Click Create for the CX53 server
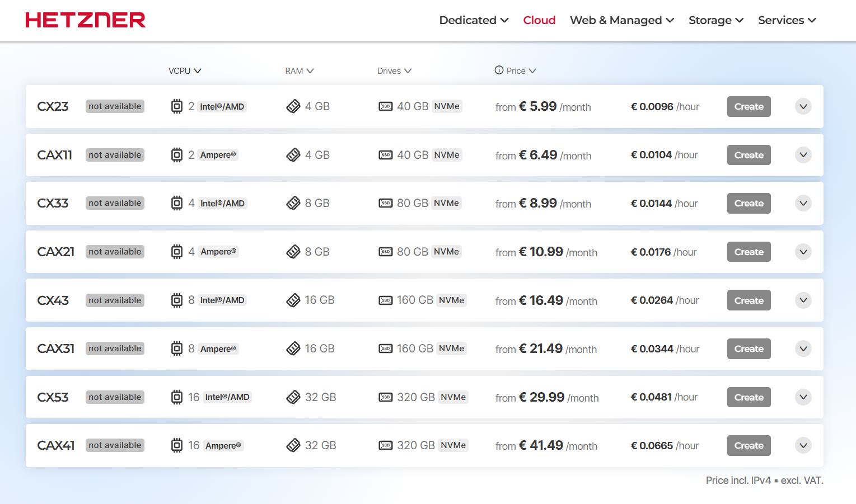This screenshot has width=856, height=504. 749,397
